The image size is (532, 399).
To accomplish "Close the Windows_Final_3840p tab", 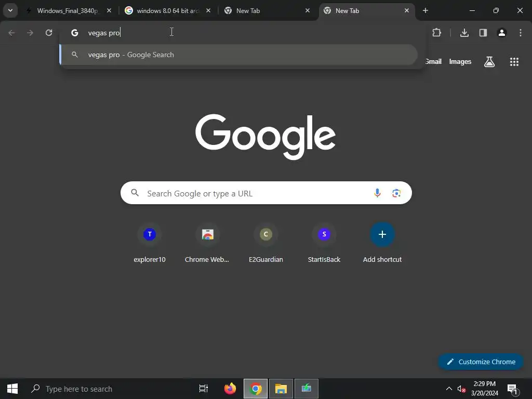I will (109, 11).
